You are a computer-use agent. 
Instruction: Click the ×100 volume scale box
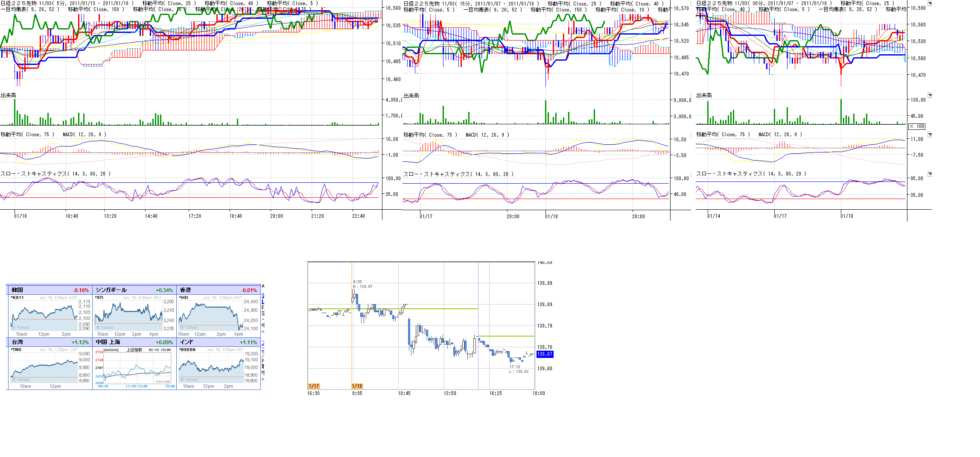coord(917,126)
